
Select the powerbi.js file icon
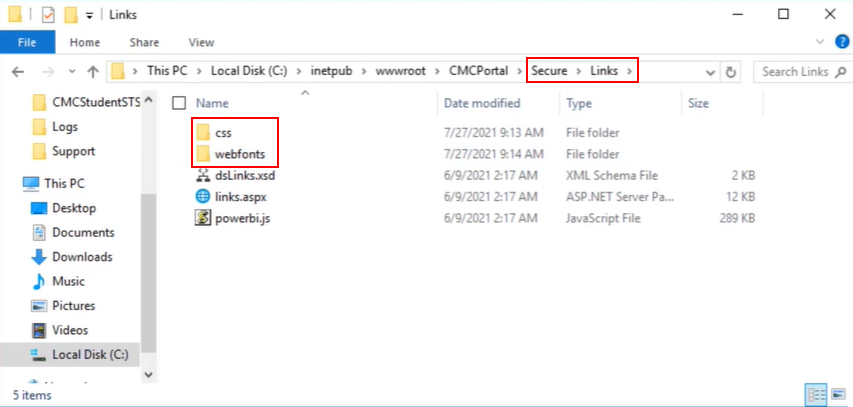pyautogui.click(x=203, y=217)
